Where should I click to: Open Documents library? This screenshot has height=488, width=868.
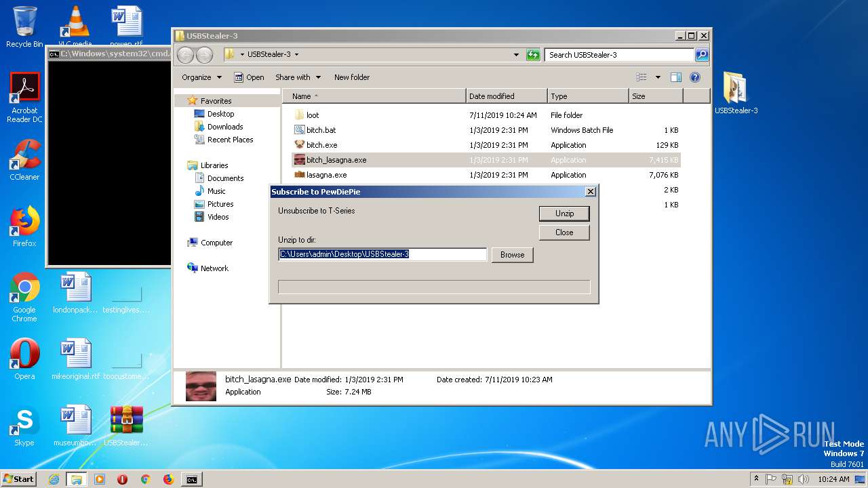click(225, 178)
